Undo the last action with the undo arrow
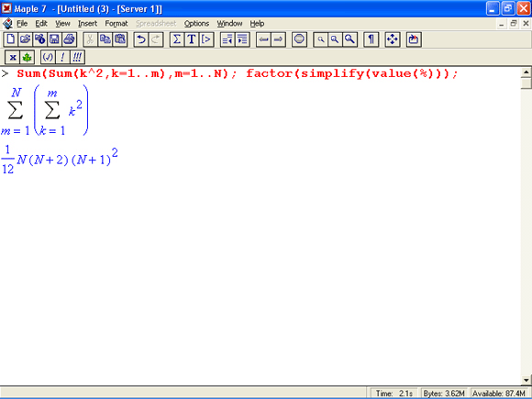532x399 pixels. (141, 39)
